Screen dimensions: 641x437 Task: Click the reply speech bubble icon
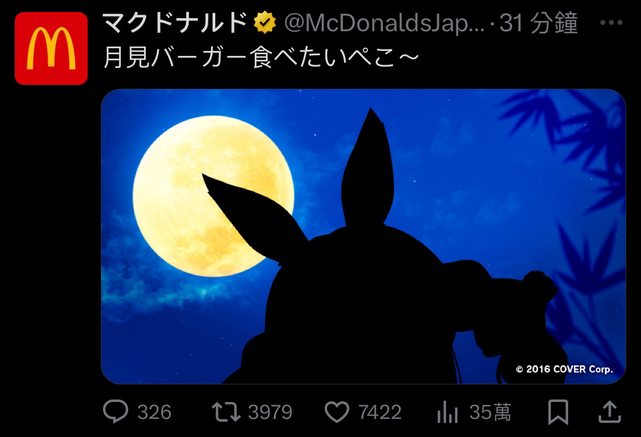[115, 411]
